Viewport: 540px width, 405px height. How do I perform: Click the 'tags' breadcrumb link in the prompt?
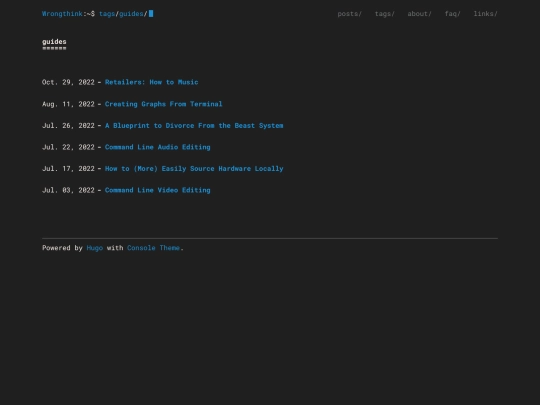tap(107, 14)
